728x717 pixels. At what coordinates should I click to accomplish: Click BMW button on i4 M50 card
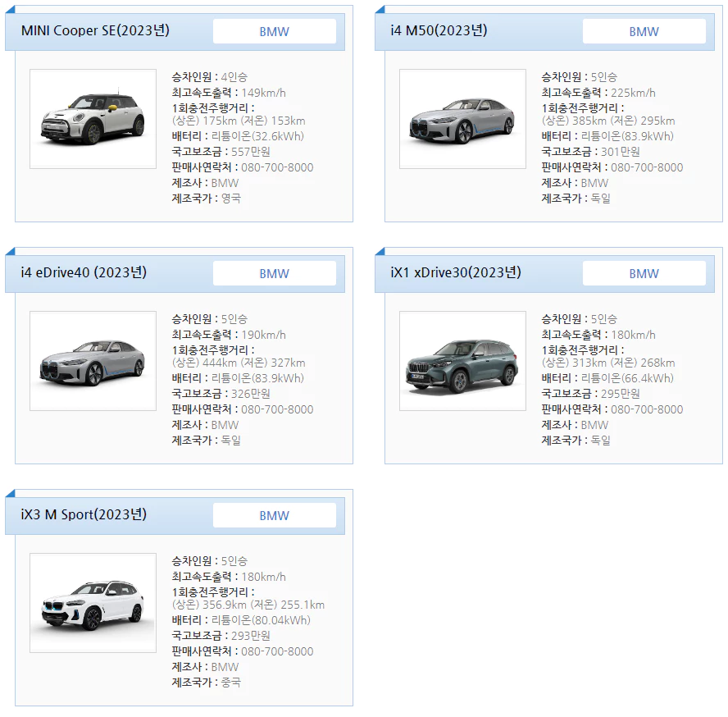(644, 31)
